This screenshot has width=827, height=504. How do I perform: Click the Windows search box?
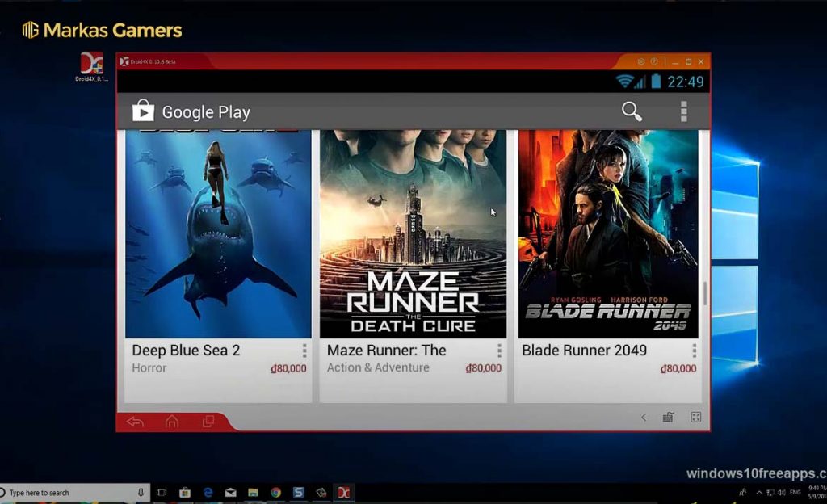75,493
